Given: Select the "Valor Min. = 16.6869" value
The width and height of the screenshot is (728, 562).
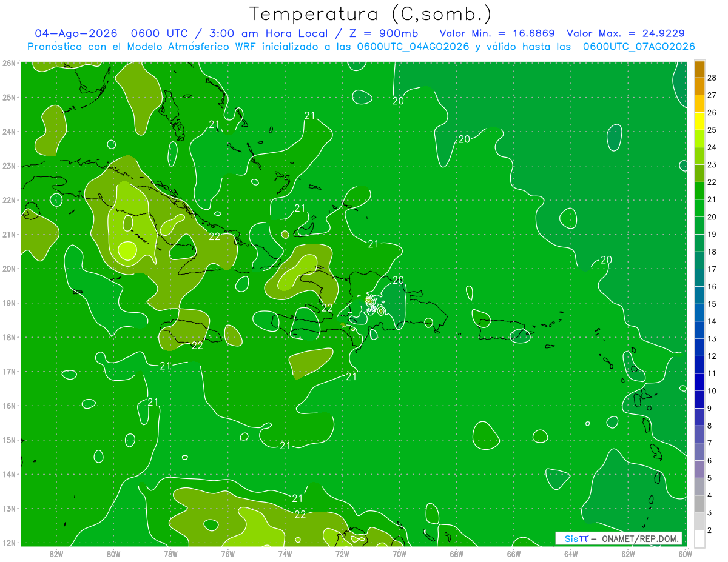Looking at the screenshot, I should tap(497, 33).
